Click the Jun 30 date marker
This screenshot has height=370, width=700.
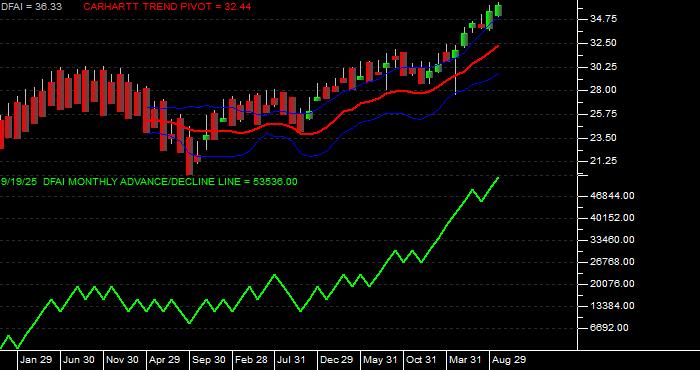click(79, 360)
